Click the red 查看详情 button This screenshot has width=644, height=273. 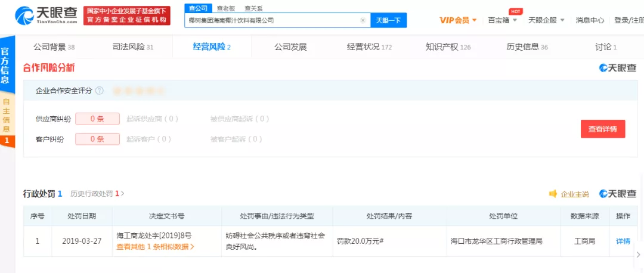[603, 129]
